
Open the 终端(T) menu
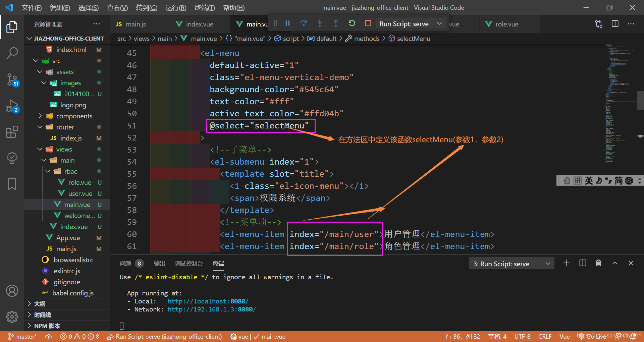tap(205, 8)
